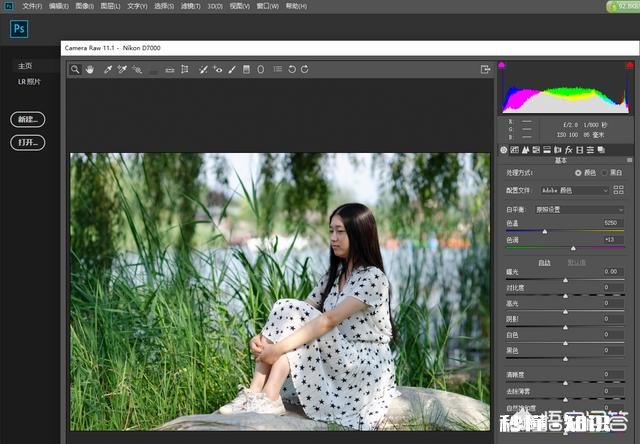Select the Zoom tool in Camera Raw
The height and width of the screenshot is (444, 640).
75,70
